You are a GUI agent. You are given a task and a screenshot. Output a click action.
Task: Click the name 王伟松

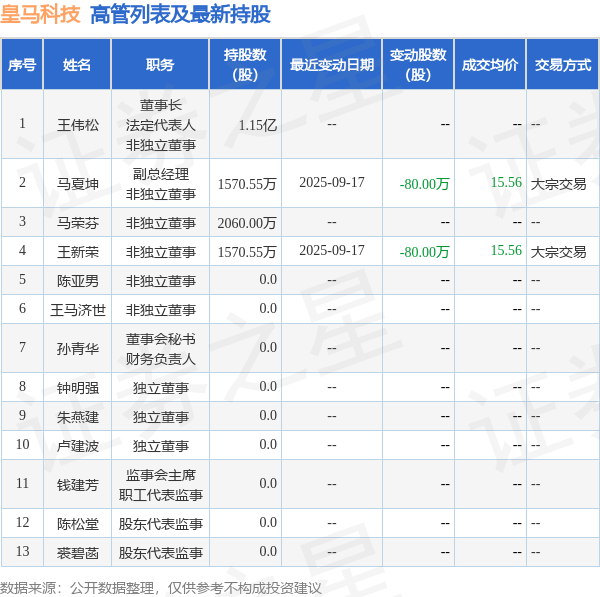[78, 125]
